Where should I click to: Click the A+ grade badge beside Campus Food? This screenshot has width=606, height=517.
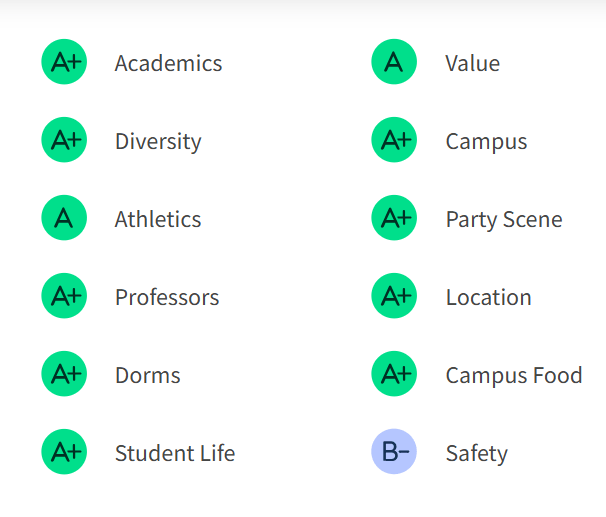[394, 375]
